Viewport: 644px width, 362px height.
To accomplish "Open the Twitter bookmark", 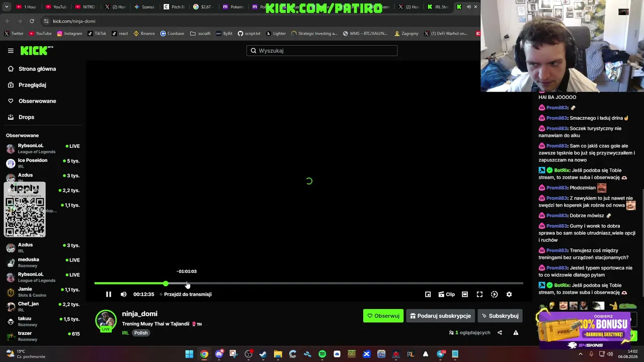I will coord(14,34).
